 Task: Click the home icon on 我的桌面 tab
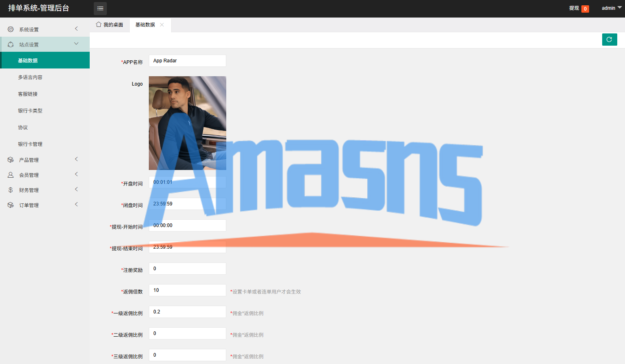(99, 24)
